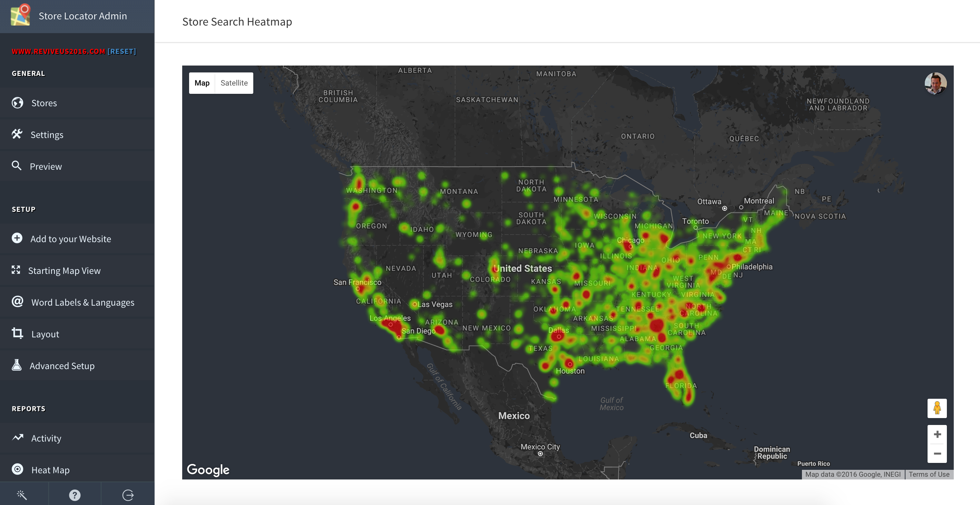The width and height of the screenshot is (980, 505).
Task: Click the magic wand icon in bottom bar
Action: (22, 495)
